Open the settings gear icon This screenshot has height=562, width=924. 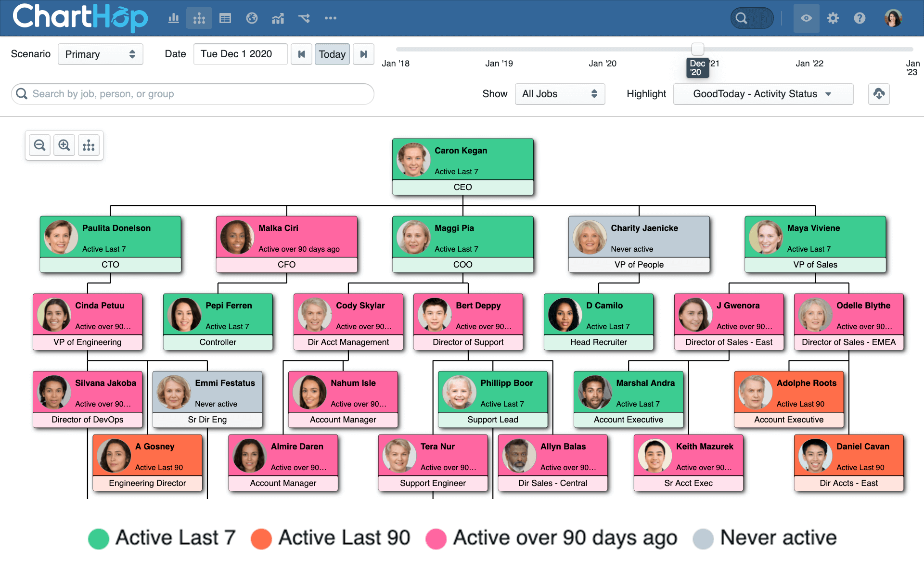coord(833,18)
